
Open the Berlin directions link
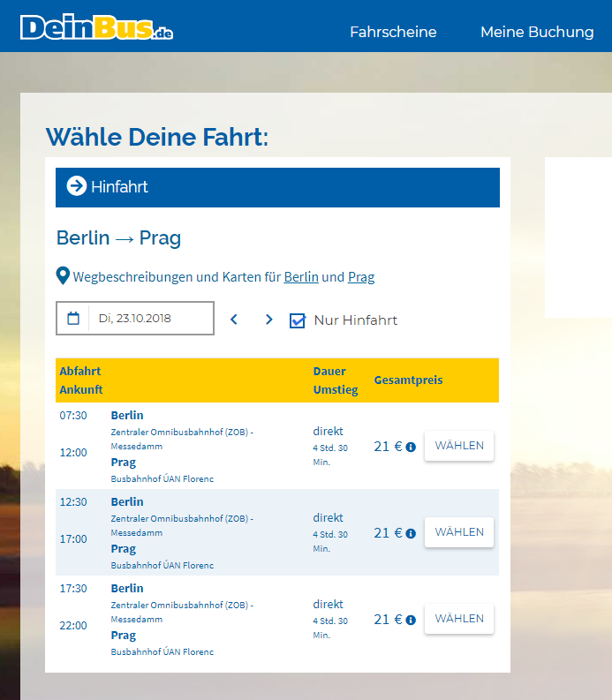pos(301,277)
